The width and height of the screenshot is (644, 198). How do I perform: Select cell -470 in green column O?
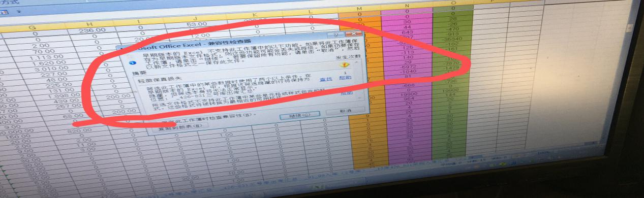(x=453, y=29)
